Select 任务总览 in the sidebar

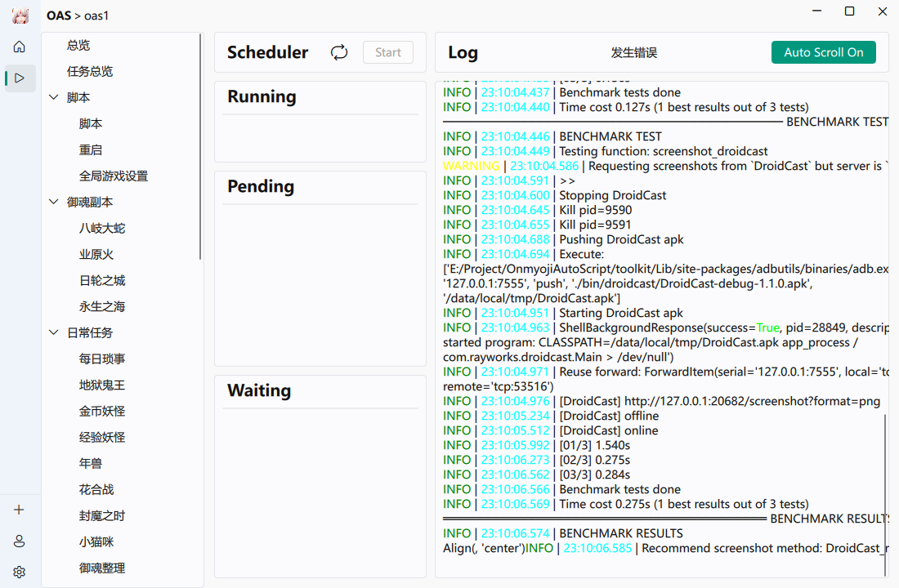90,72
